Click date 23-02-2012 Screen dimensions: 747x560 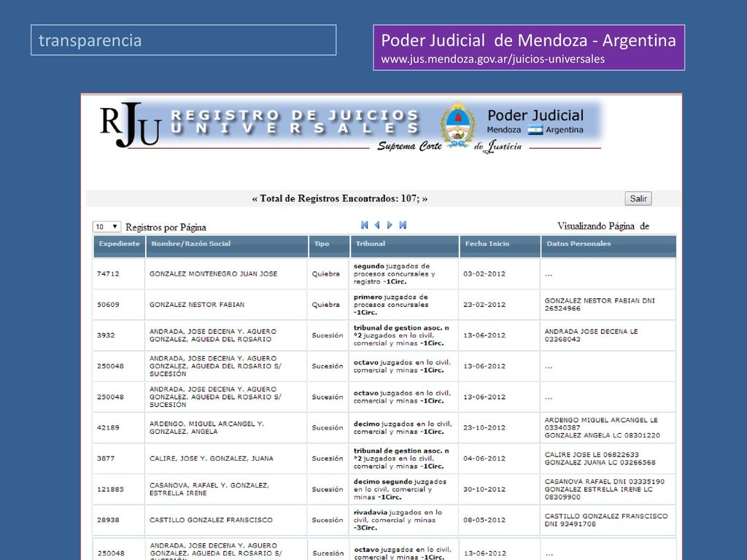(484, 305)
